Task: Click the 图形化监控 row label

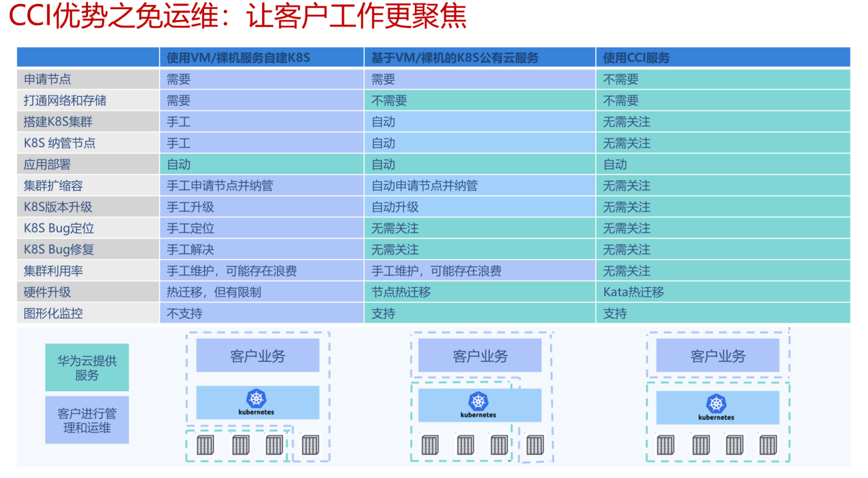Action: click(x=88, y=313)
